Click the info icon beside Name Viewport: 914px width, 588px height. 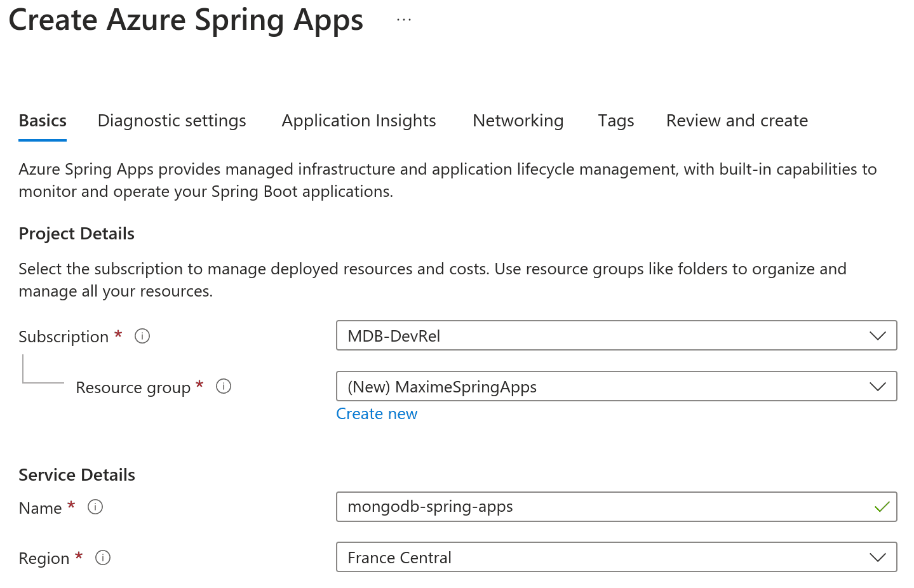click(x=95, y=507)
